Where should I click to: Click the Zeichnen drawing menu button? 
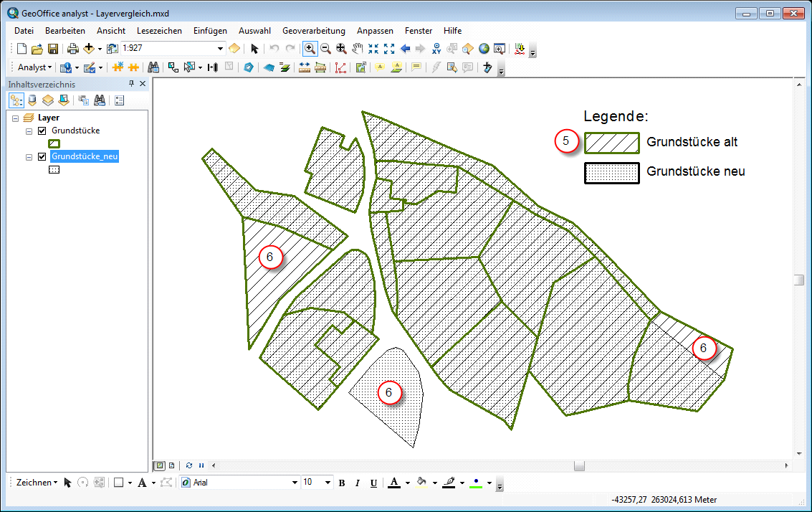click(x=37, y=483)
